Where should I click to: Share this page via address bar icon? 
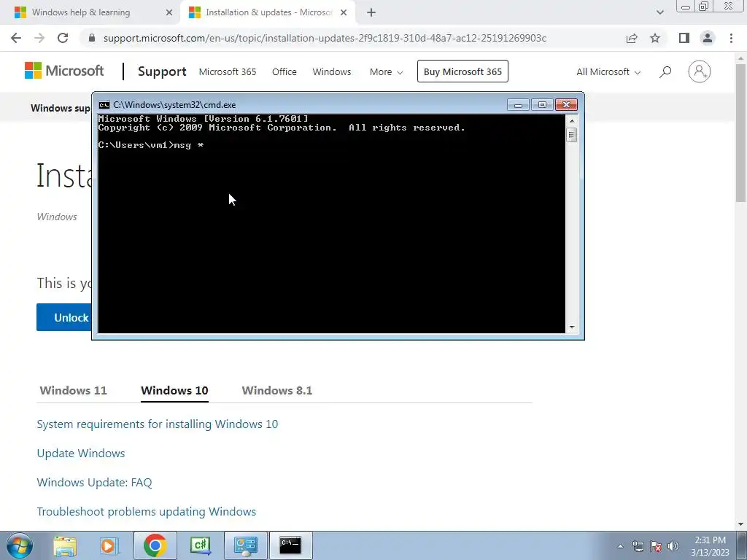tap(632, 38)
